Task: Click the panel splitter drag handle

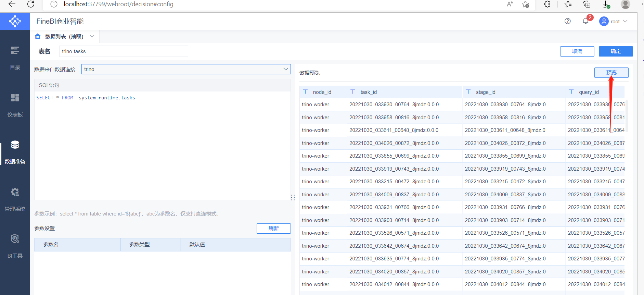Action: pos(293,198)
